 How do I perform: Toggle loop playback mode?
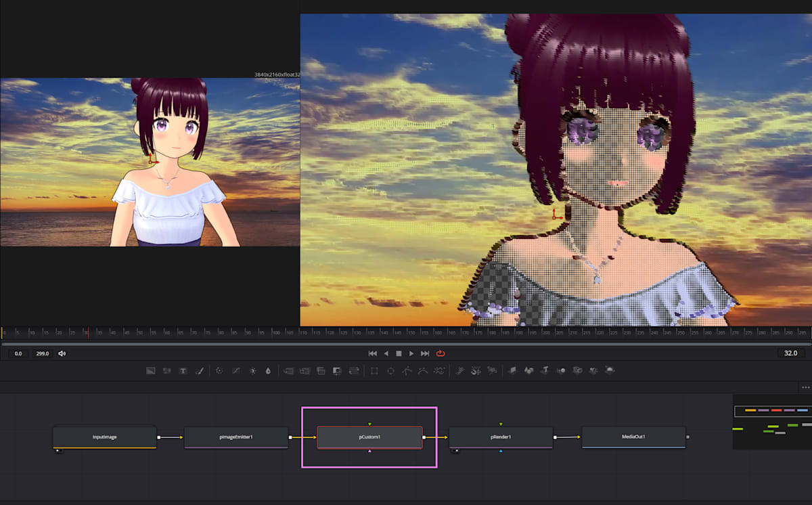coord(441,353)
